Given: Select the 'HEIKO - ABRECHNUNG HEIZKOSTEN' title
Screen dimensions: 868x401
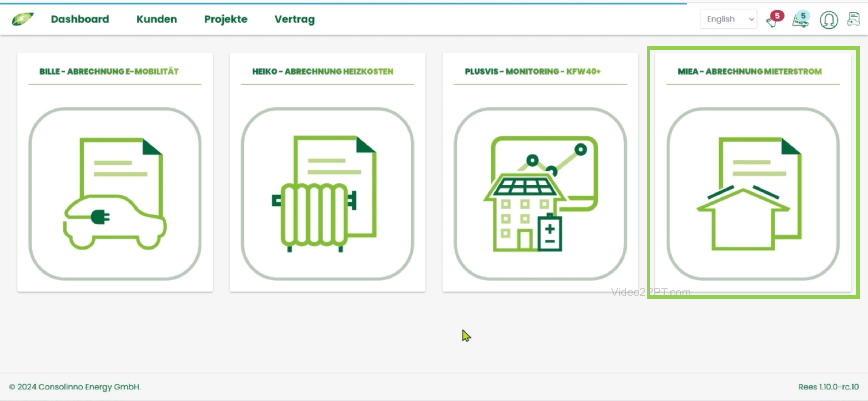Looking at the screenshot, I should pyautogui.click(x=323, y=72).
